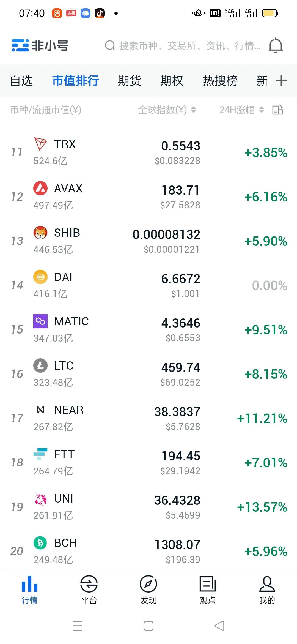Toggle the list layout view icon
The height and width of the screenshot is (644, 297).
[x=277, y=110]
